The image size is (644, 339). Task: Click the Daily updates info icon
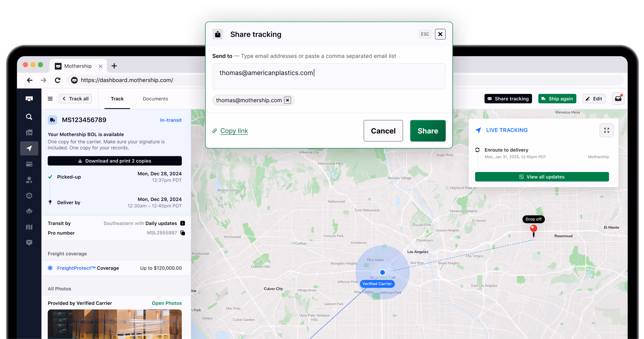click(183, 223)
